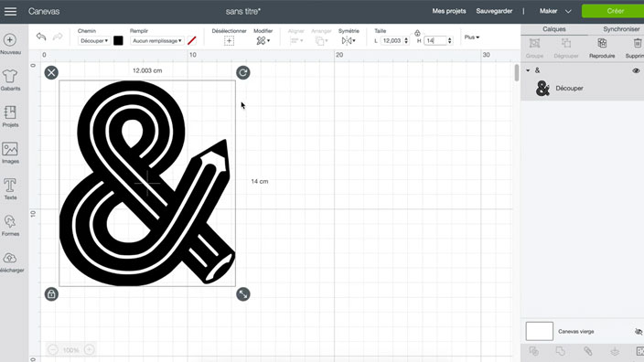Open Mes projets
The width and height of the screenshot is (644, 362).
pos(448,11)
